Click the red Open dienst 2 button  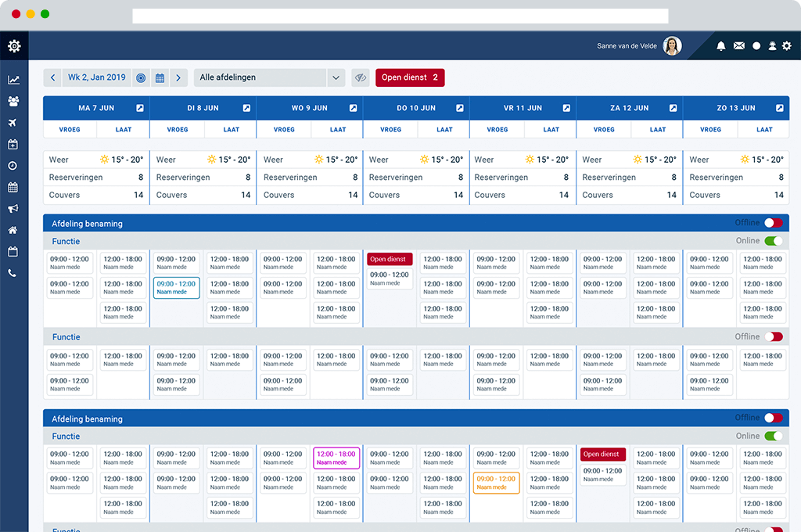pyautogui.click(x=410, y=77)
